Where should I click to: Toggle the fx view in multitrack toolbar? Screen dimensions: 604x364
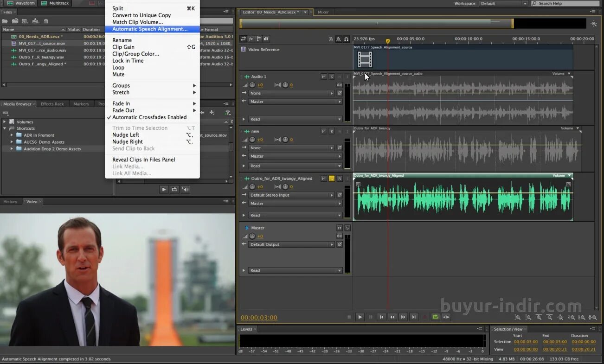point(251,39)
